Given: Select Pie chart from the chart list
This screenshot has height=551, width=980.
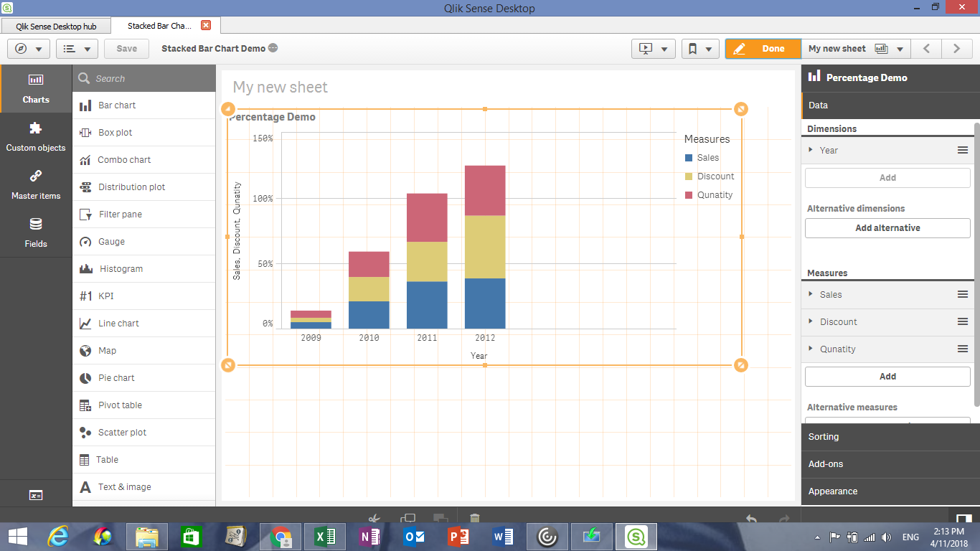Looking at the screenshot, I should coord(143,378).
